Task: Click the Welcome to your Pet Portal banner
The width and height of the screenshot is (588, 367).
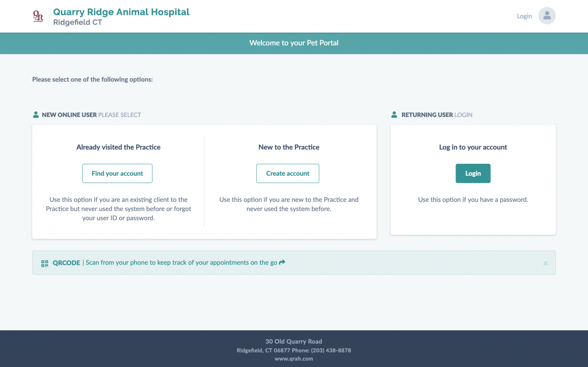Action: pyautogui.click(x=294, y=43)
